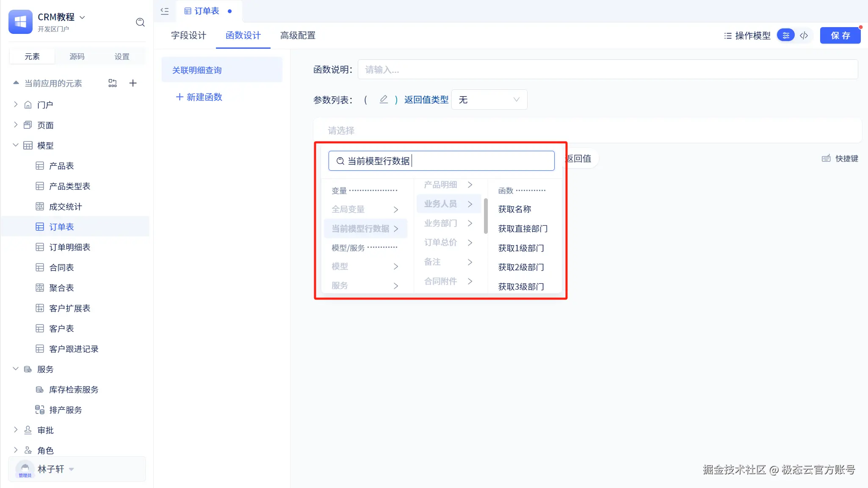This screenshot has height=488, width=868.
Task: Switch to the visual config mode toggle
Action: (786, 36)
